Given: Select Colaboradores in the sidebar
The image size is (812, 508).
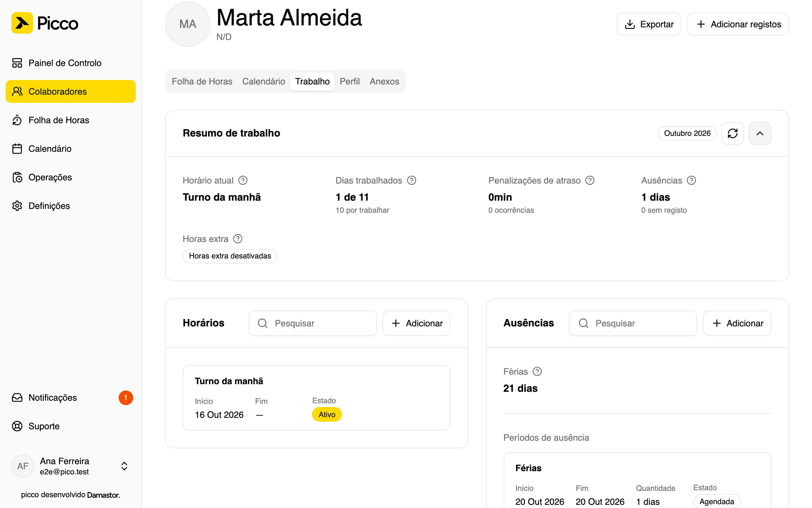Looking at the screenshot, I should (x=70, y=91).
